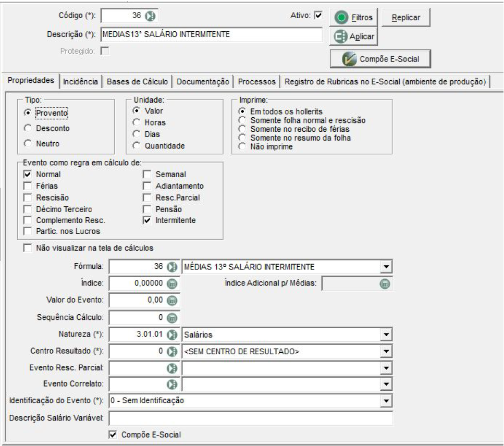Check the Semanal checkbox
The image size is (504, 446).
tap(147, 174)
